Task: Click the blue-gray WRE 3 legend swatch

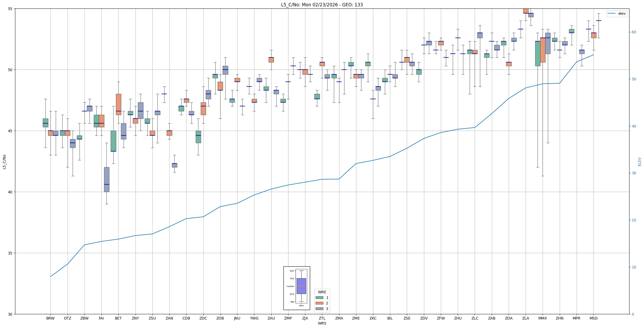Action: tap(319, 309)
